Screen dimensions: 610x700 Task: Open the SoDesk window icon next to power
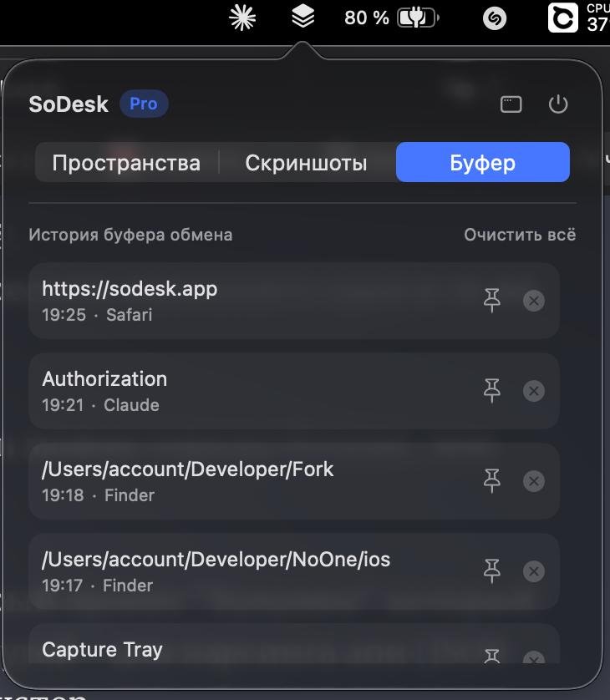(x=511, y=104)
